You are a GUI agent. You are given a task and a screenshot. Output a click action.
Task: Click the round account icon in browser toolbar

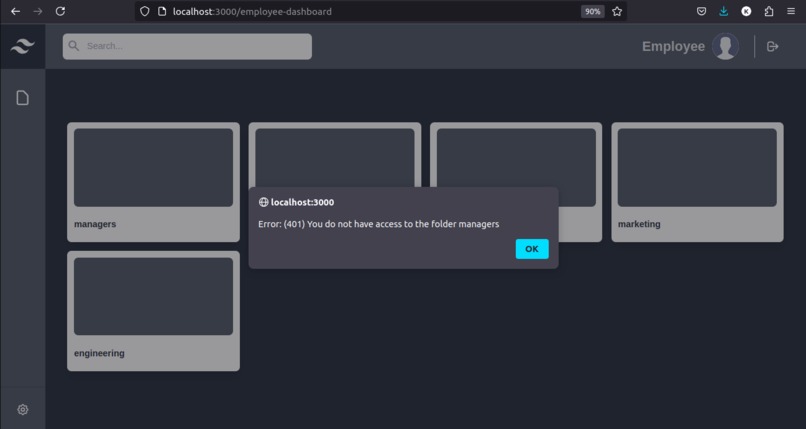point(746,11)
